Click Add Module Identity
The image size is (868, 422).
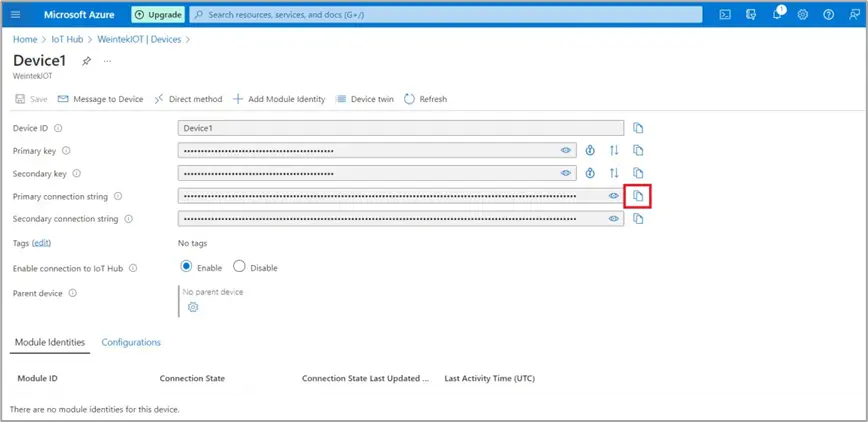[x=278, y=99]
